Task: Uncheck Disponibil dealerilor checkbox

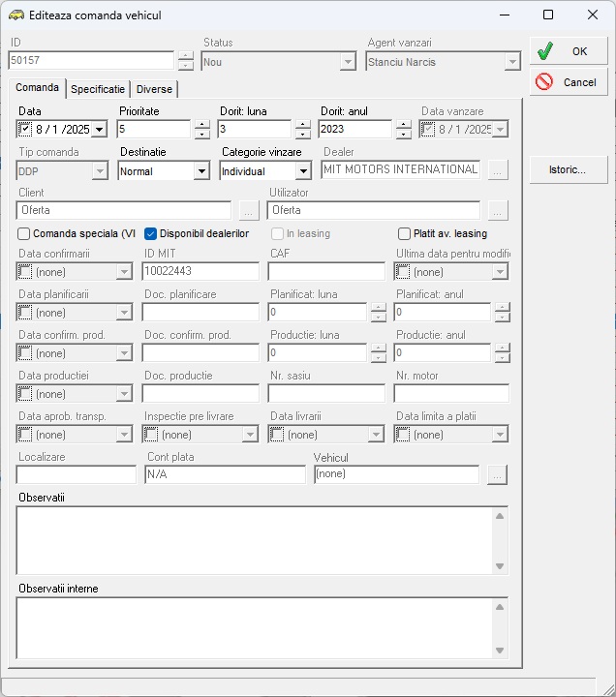Action: pyautogui.click(x=151, y=233)
